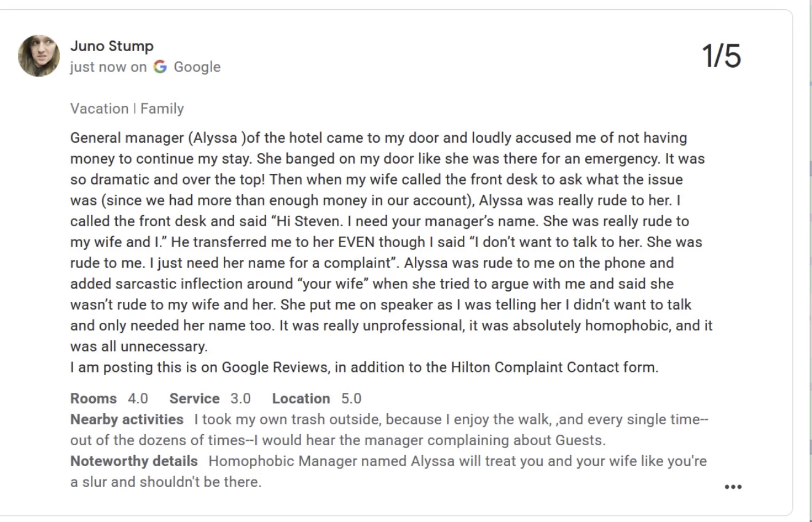The image size is (812, 522).
Task: Open the three-dot more options menu
Action: pyautogui.click(x=733, y=486)
